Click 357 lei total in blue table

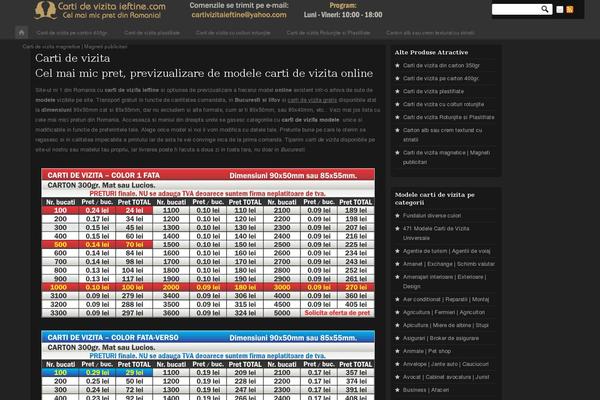(x=356, y=372)
